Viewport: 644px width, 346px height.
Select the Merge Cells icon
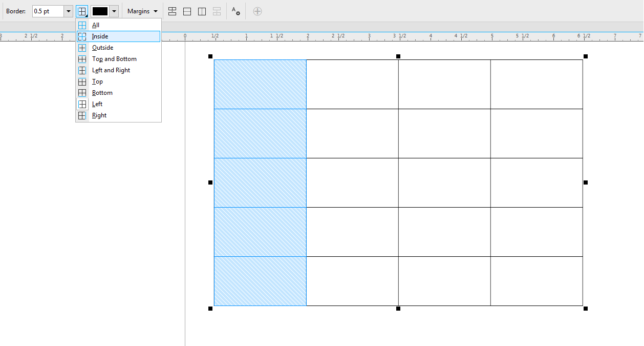pos(172,11)
